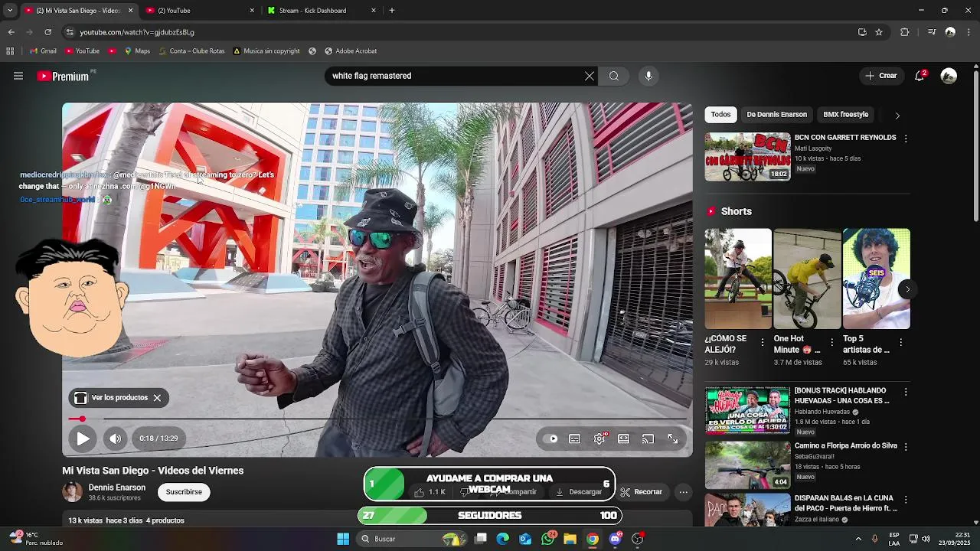Open options for 'One Hot Minute' short

(831, 343)
